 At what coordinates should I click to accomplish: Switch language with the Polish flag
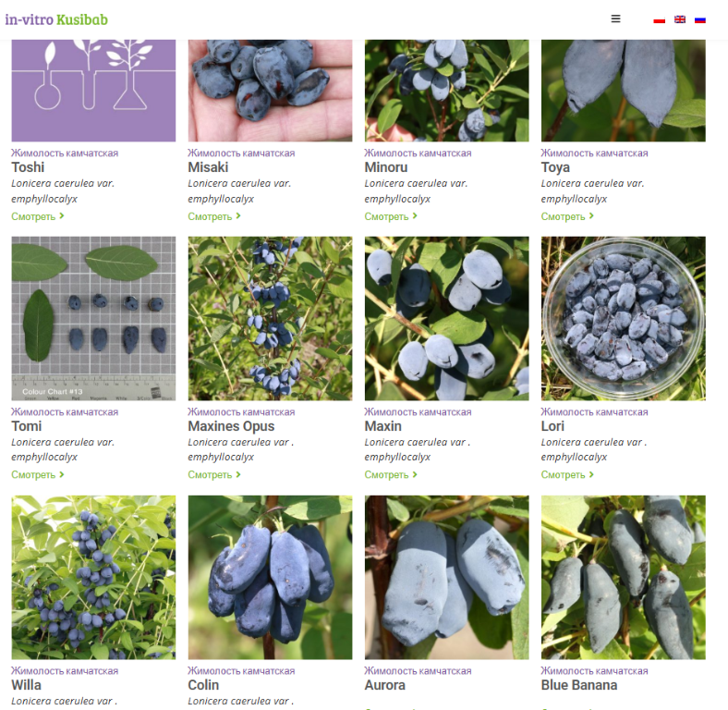point(659,19)
